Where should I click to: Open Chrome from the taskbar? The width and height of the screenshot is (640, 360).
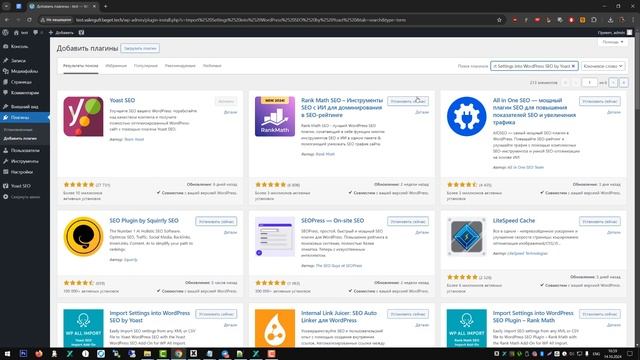(x=178, y=353)
